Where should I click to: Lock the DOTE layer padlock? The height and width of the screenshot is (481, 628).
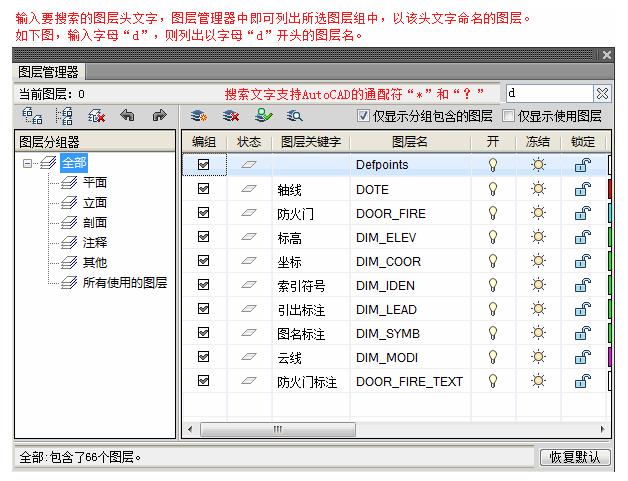click(x=583, y=189)
